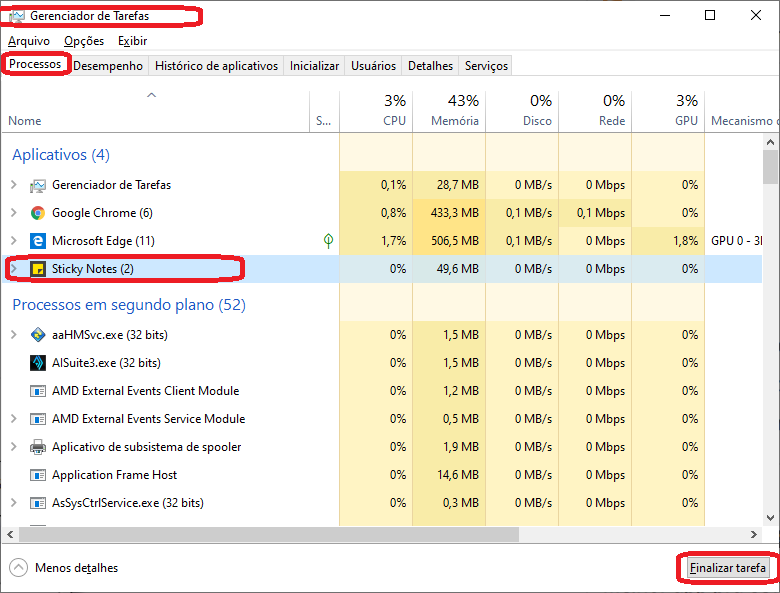Click the 14,6 MB memory cell
This screenshot has width=780, height=593.
[x=449, y=475]
